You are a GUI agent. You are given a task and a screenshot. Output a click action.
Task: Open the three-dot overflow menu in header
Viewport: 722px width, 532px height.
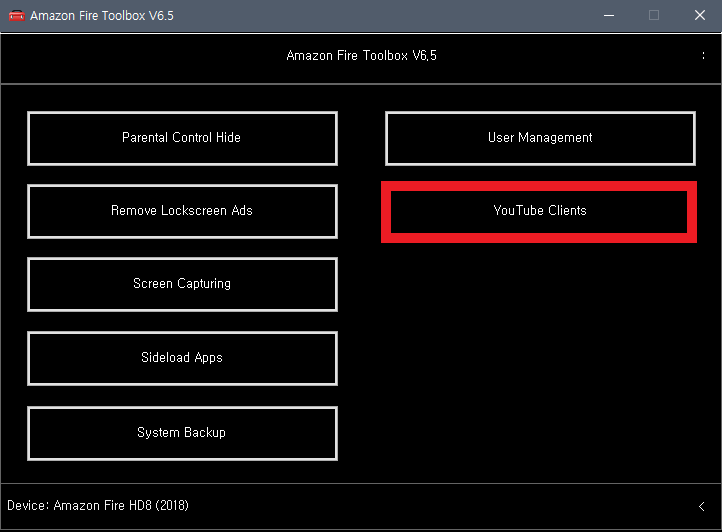[703, 56]
